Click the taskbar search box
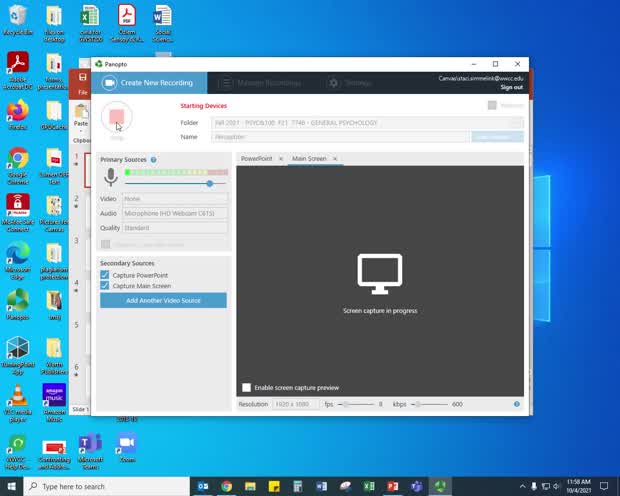 (x=107, y=486)
